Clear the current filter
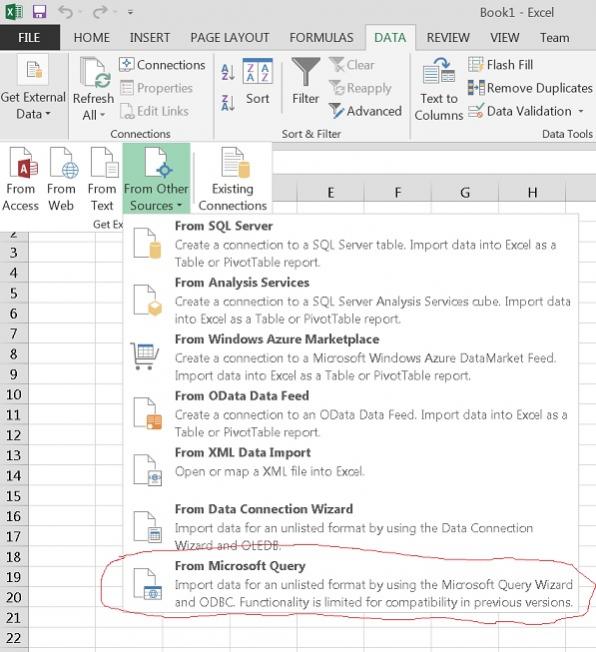The image size is (596, 652). click(352, 65)
